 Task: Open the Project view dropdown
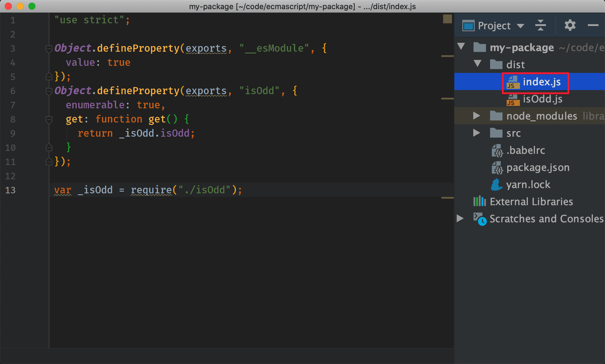(x=520, y=26)
